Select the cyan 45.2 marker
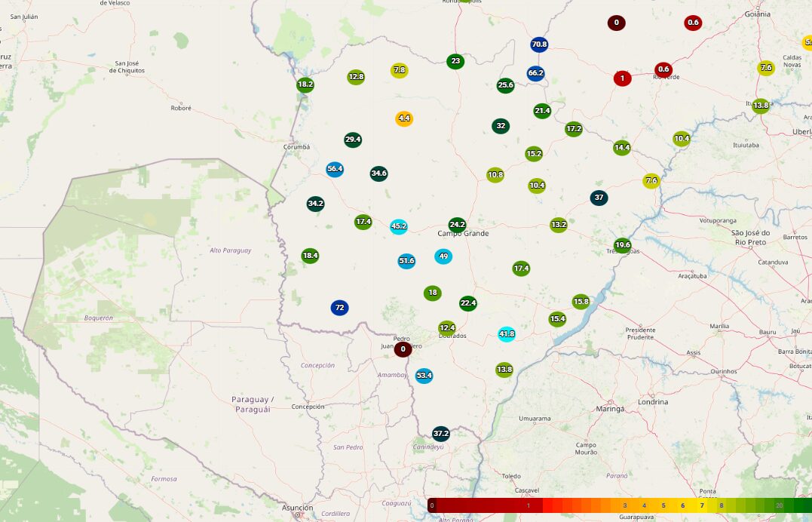 coord(399,226)
